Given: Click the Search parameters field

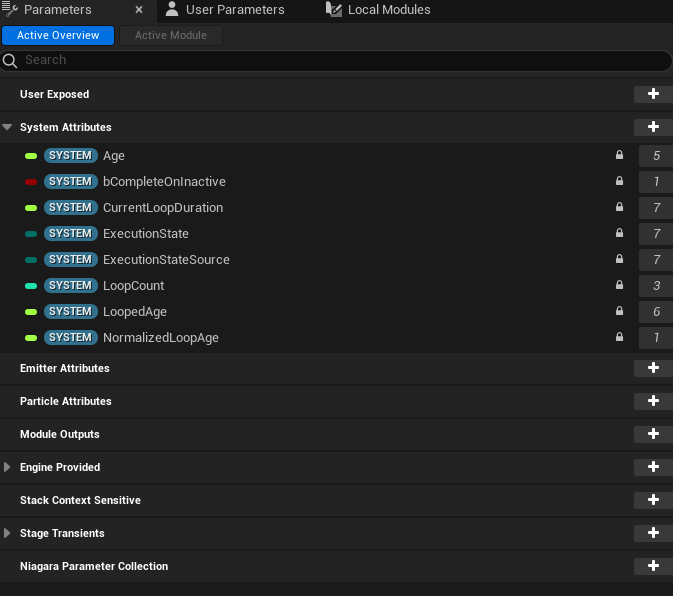Looking at the screenshot, I should 336,60.
